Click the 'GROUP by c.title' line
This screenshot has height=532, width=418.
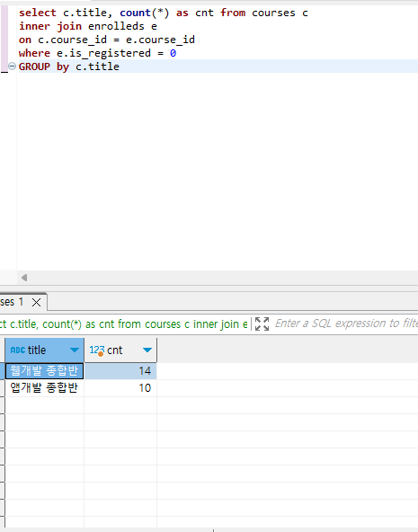coord(69,66)
